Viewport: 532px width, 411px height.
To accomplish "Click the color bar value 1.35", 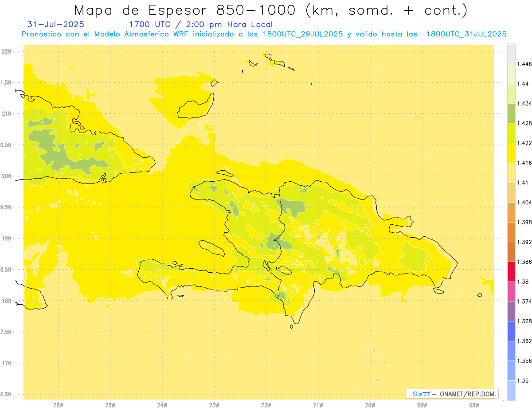I will [x=524, y=381].
